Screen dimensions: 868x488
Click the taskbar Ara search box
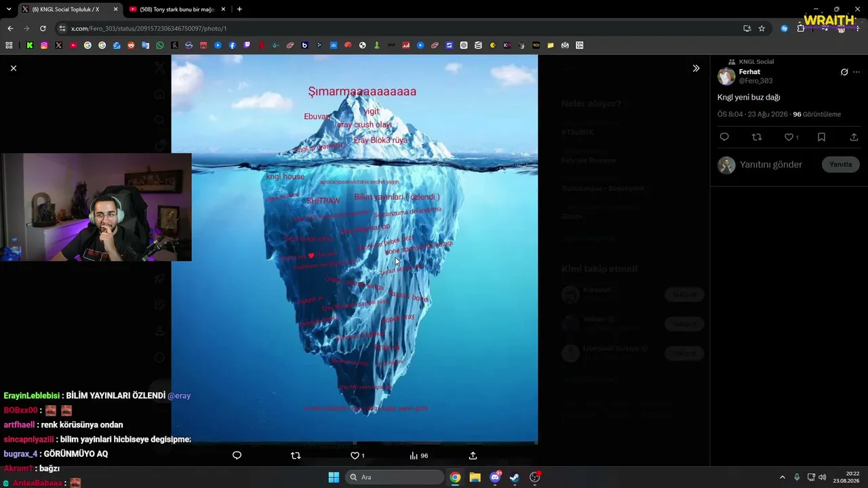tap(395, 477)
